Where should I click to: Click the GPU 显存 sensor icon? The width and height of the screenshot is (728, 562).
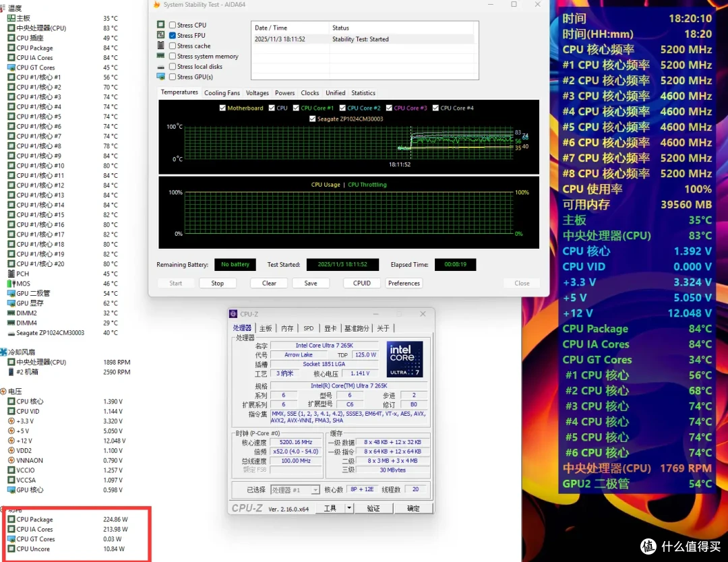point(11,303)
